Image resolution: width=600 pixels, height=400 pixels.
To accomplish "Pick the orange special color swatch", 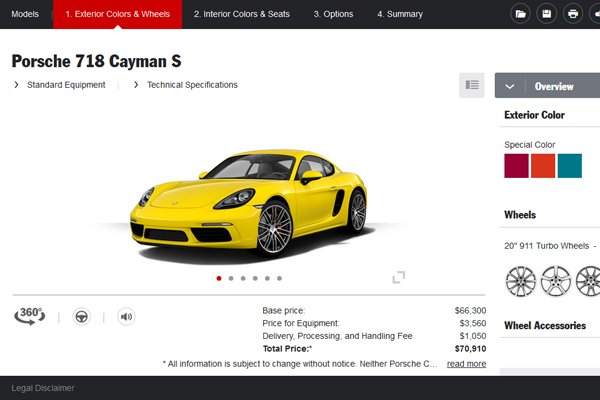I will click(x=543, y=166).
